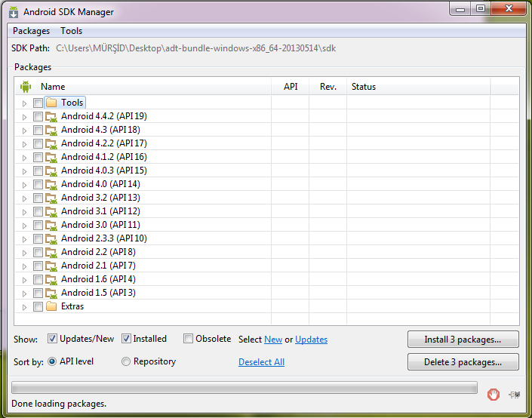Select the Android 3.0 (API 11) row text
532x418 pixels.
coord(100,225)
